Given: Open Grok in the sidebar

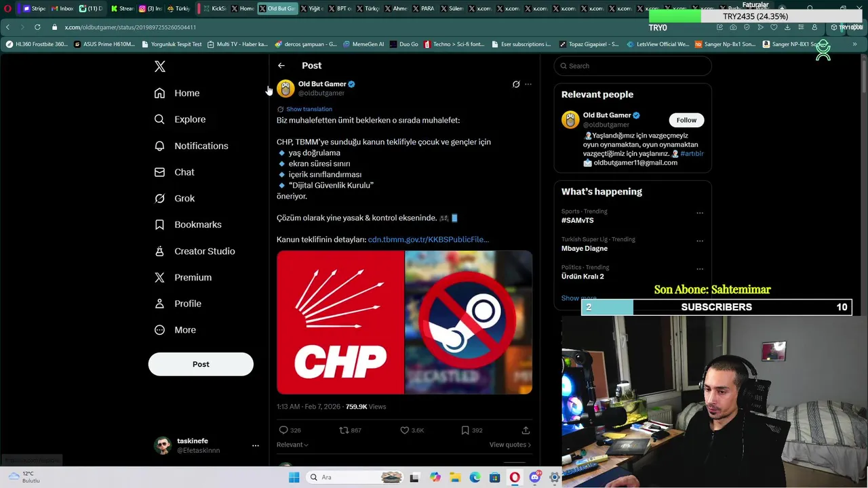Looking at the screenshot, I should click(x=174, y=199).
